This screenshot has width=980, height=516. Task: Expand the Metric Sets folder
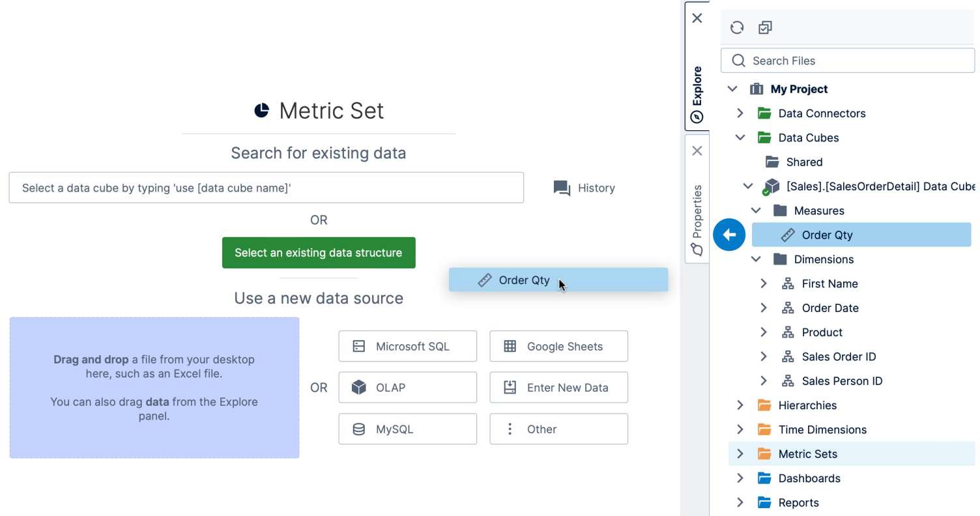tap(740, 454)
